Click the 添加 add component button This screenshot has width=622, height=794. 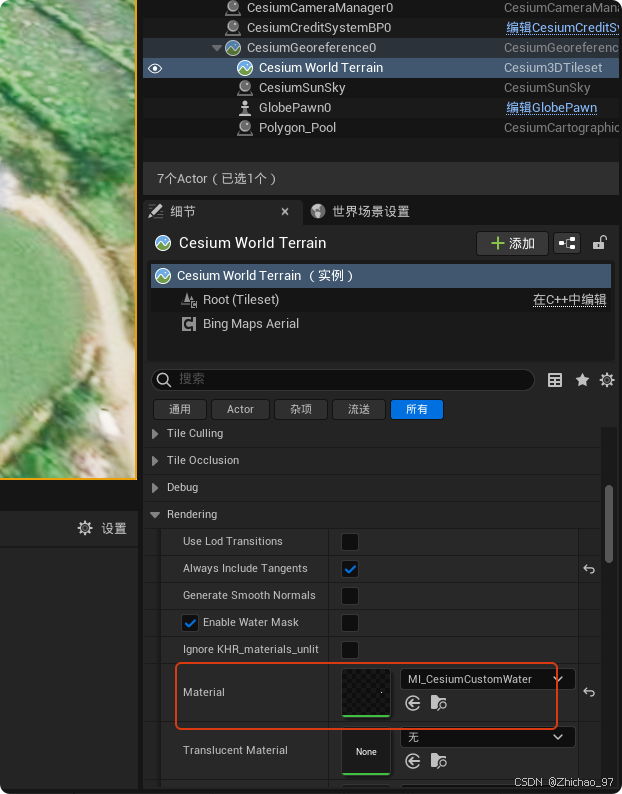pos(512,244)
